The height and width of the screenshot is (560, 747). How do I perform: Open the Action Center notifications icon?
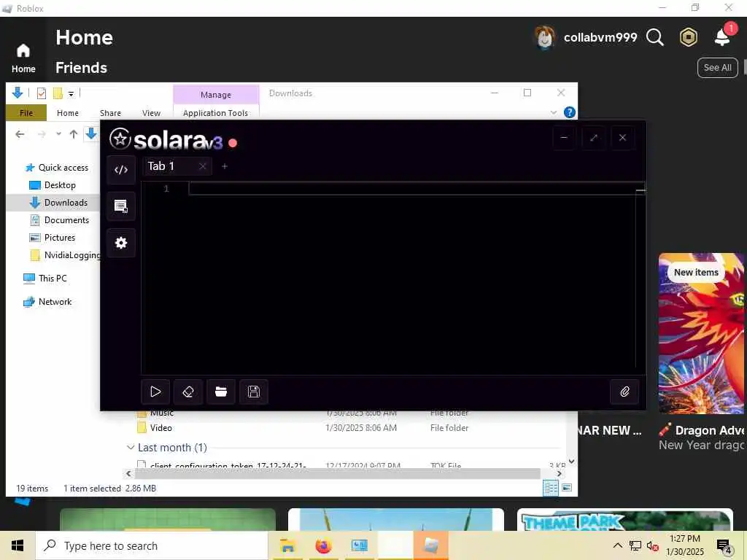tap(724, 545)
